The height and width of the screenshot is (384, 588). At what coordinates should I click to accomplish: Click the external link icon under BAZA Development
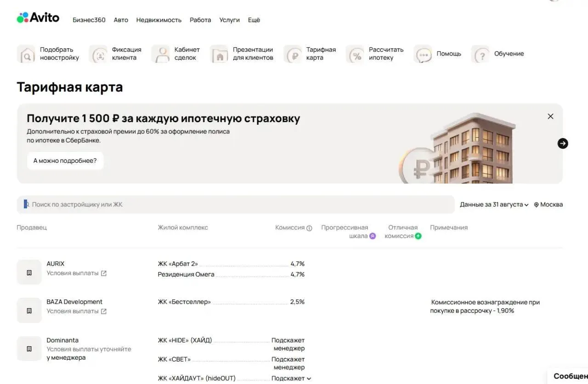[x=104, y=312]
